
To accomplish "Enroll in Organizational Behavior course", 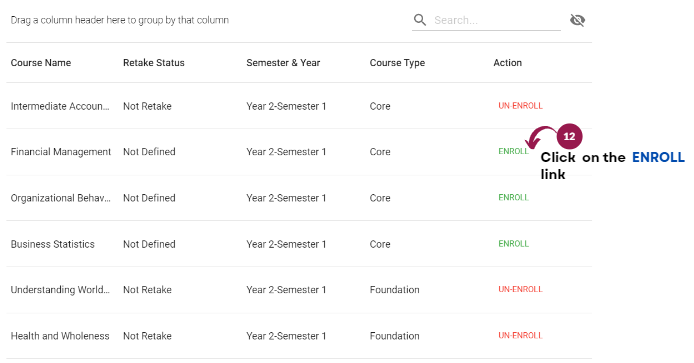I will pos(513,197).
